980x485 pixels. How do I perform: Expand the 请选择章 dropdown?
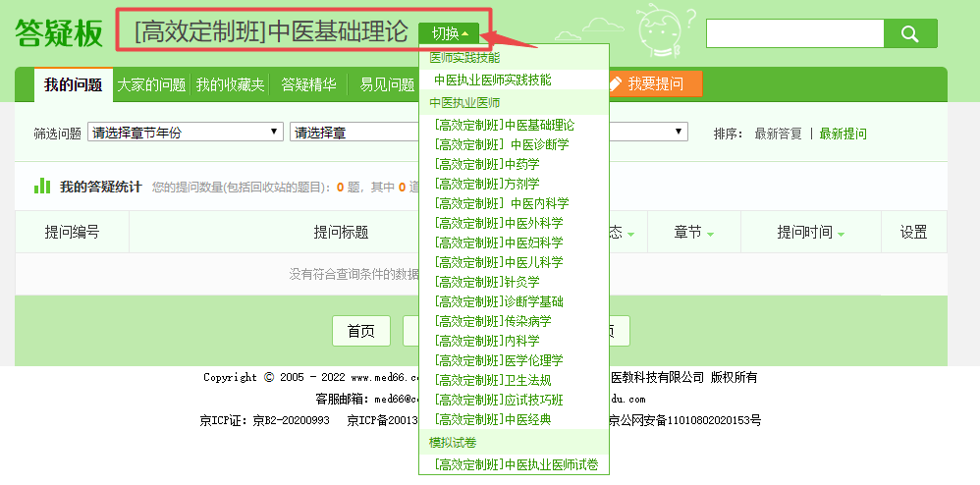click(355, 133)
